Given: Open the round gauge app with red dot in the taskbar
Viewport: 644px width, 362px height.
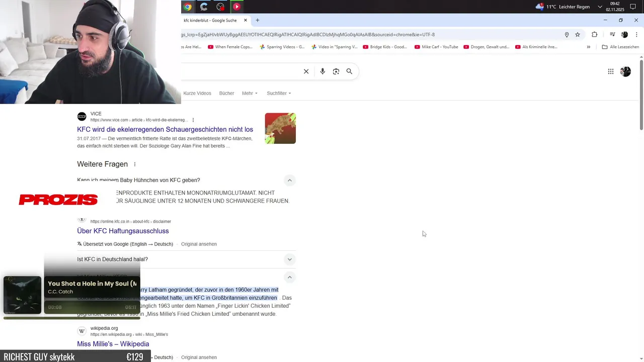Looking at the screenshot, I should coord(220,7).
